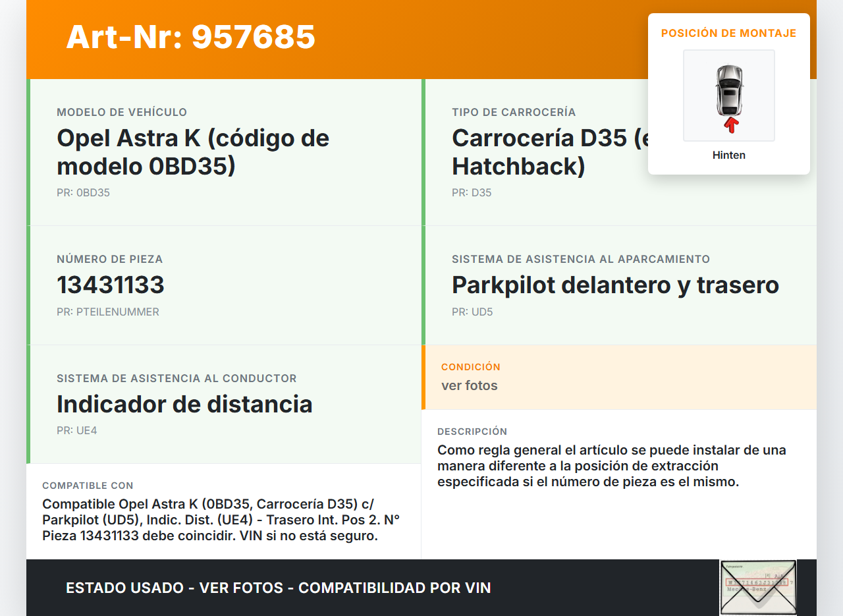Select the 'Art-Nr: 957685' heading

(191, 37)
